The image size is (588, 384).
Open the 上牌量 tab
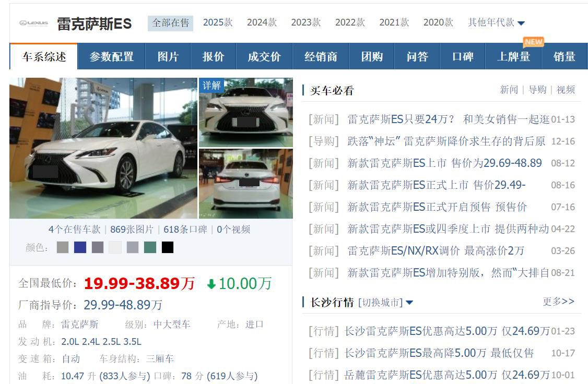point(514,56)
